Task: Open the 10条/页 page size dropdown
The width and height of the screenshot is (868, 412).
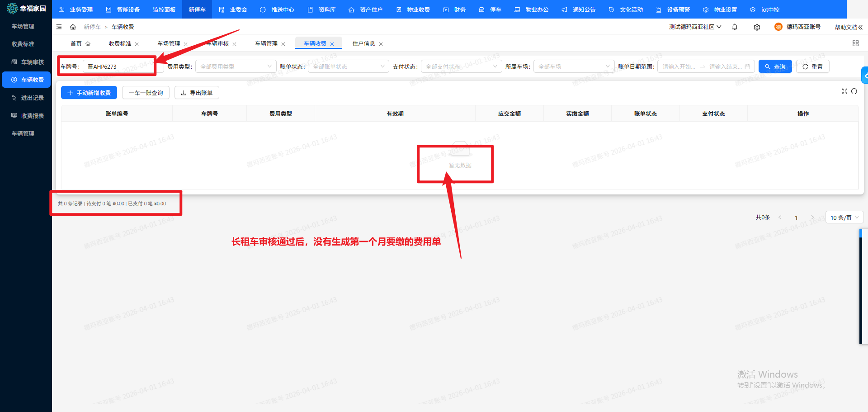Action: tap(844, 217)
